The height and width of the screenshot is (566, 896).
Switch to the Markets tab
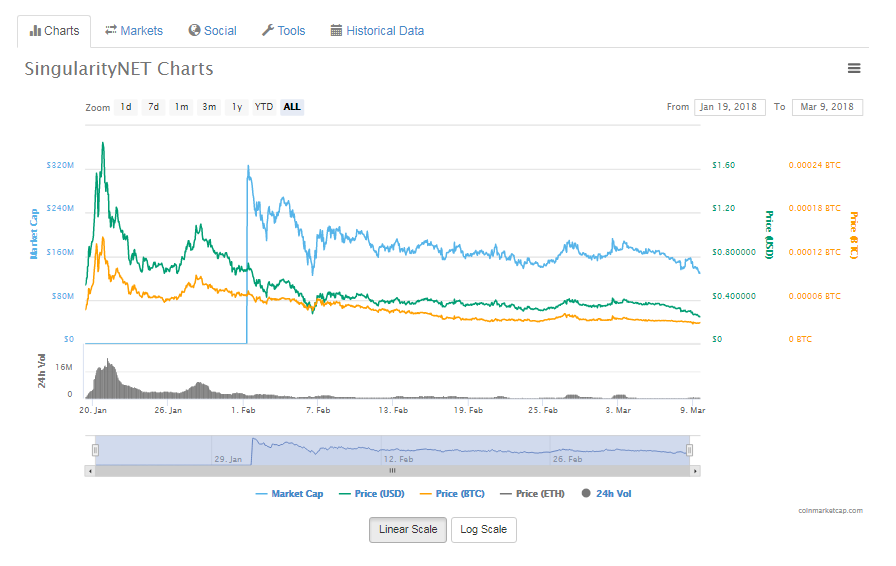pos(134,31)
